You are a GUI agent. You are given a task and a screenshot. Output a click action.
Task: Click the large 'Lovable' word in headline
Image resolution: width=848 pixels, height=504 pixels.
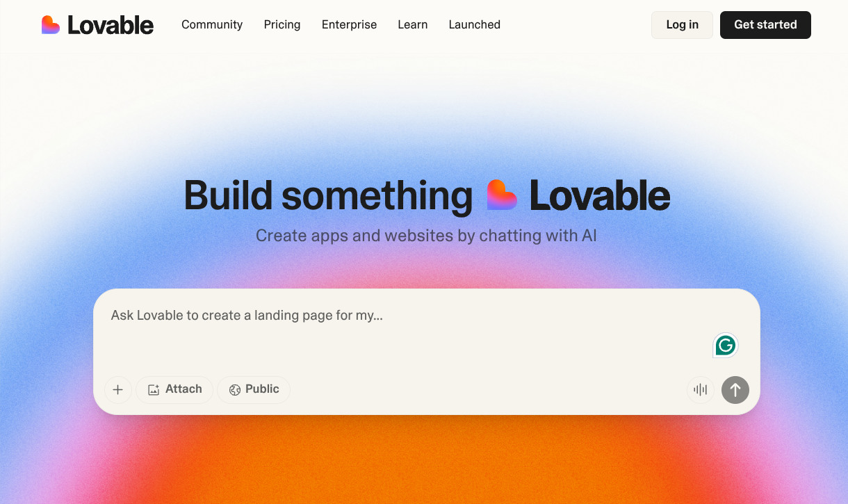pyautogui.click(x=599, y=195)
